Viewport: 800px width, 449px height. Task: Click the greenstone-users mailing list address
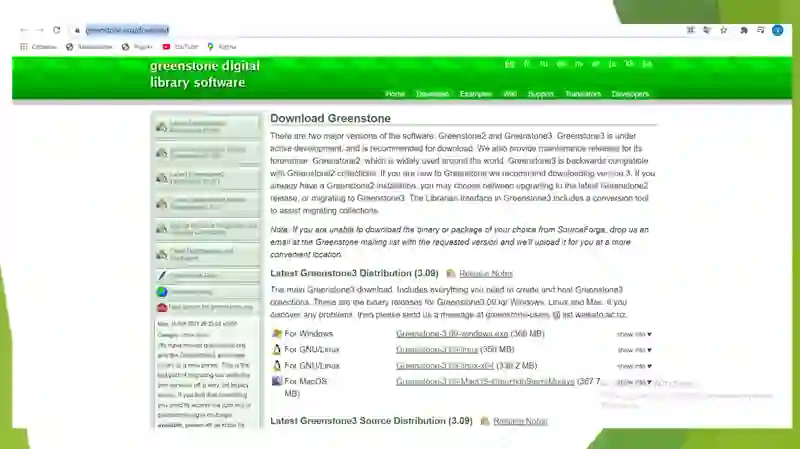point(556,315)
